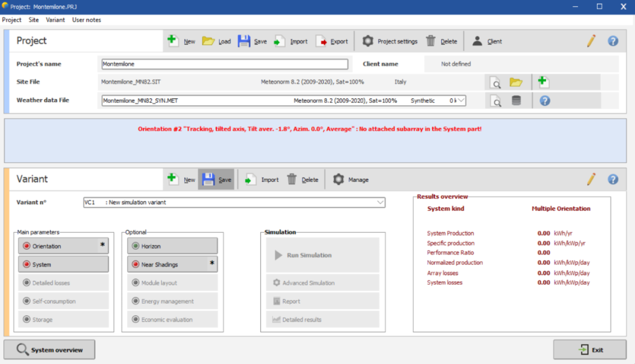Screen dimensions: 635x364
Task: Delete the project with the trash icon
Action: pos(431,41)
